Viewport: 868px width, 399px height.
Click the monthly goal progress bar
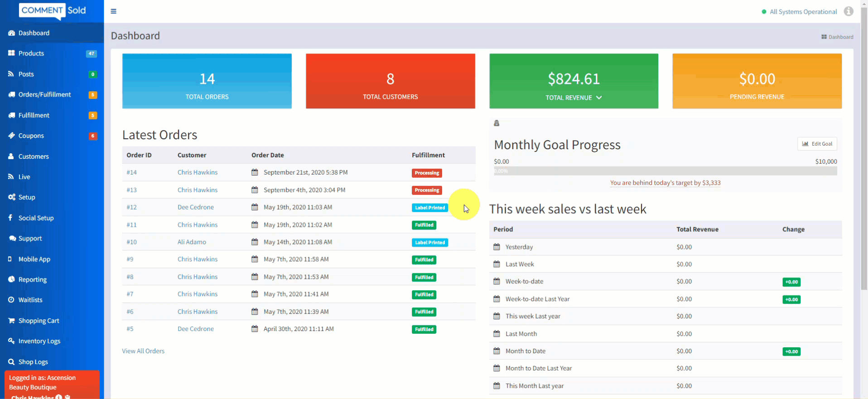click(x=665, y=171)
